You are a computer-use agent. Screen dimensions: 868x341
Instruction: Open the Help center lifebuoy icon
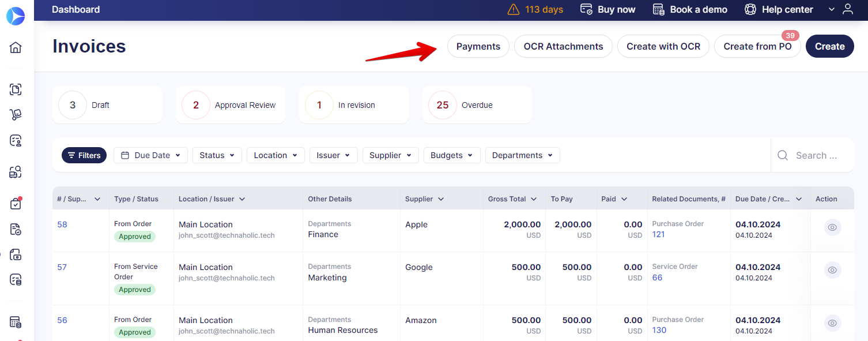750,9
